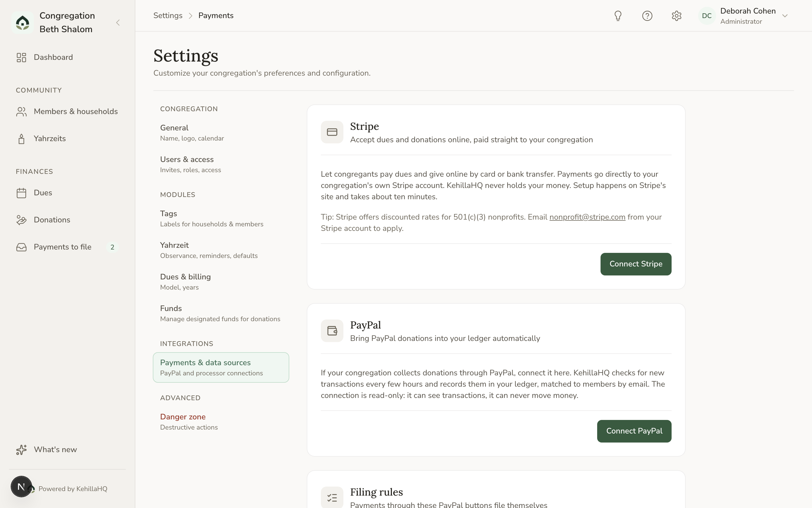
Task: Open Donations in the sidebar
Action: pos(67,220)
